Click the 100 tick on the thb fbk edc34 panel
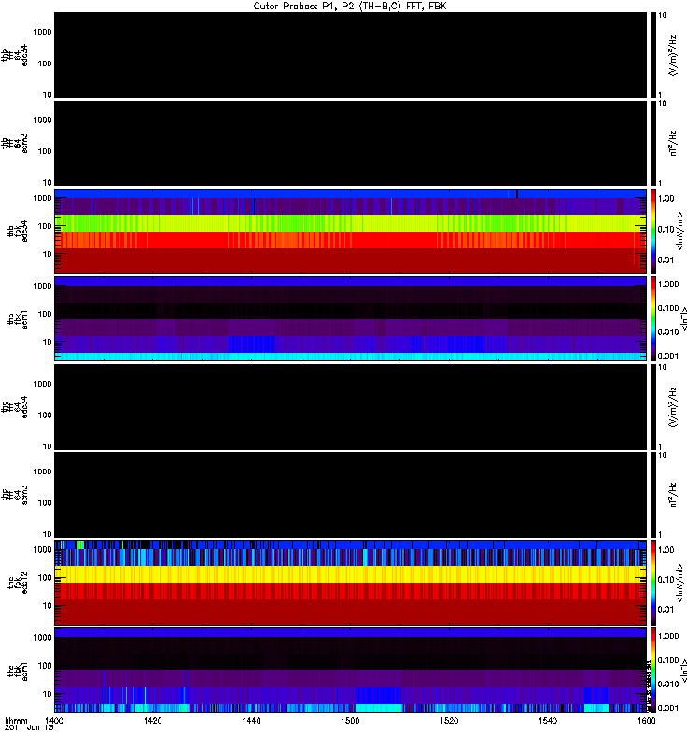700x747 pixels. (x=45, y=226)
